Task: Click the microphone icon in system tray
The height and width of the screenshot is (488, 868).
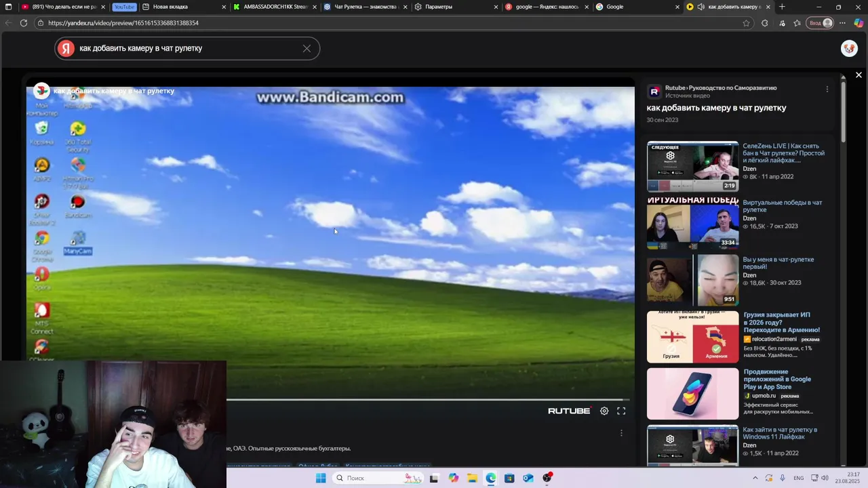Action: point(783,478)
